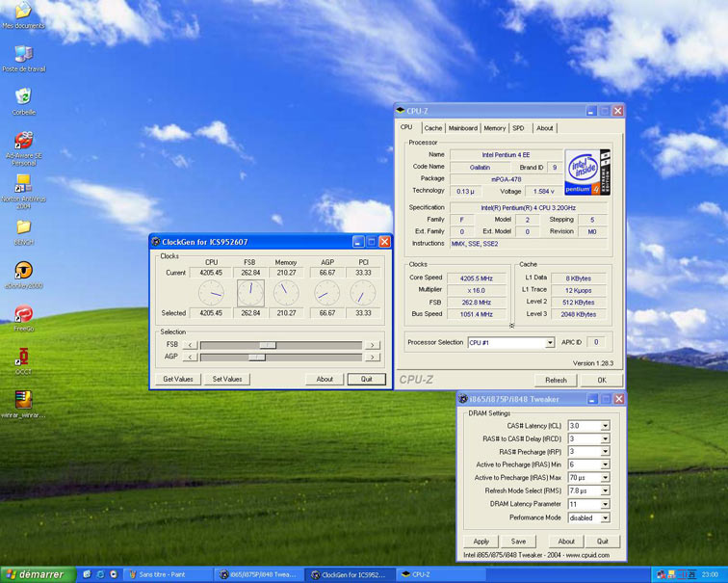Viewport: 728px width, 583px height.
Task: Click Save in i865 Tweaker
Action: 518,542
